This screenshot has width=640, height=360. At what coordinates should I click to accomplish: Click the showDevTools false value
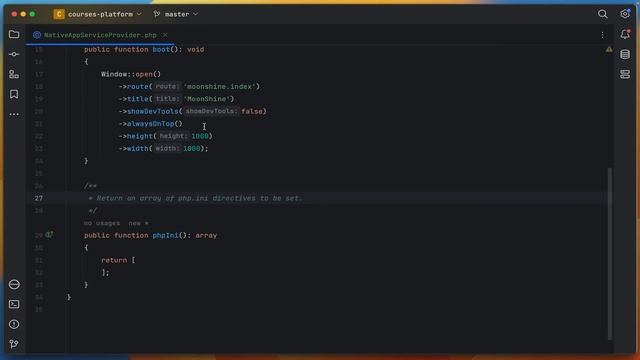tap(252, 111)
